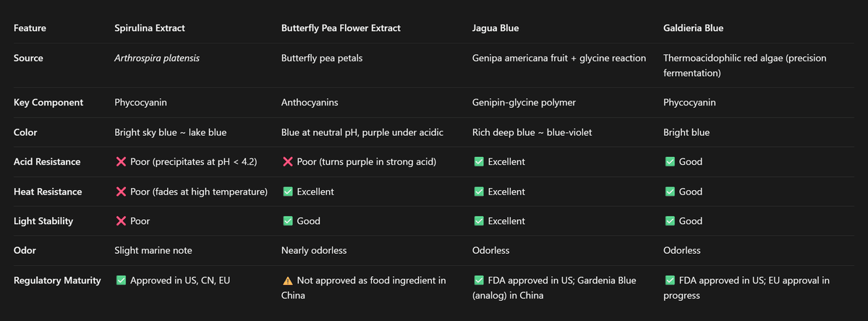Click green checkmark for Galdieria FDA approved in US
Screen dimensions: 868x321
click(x=669, y=281)
